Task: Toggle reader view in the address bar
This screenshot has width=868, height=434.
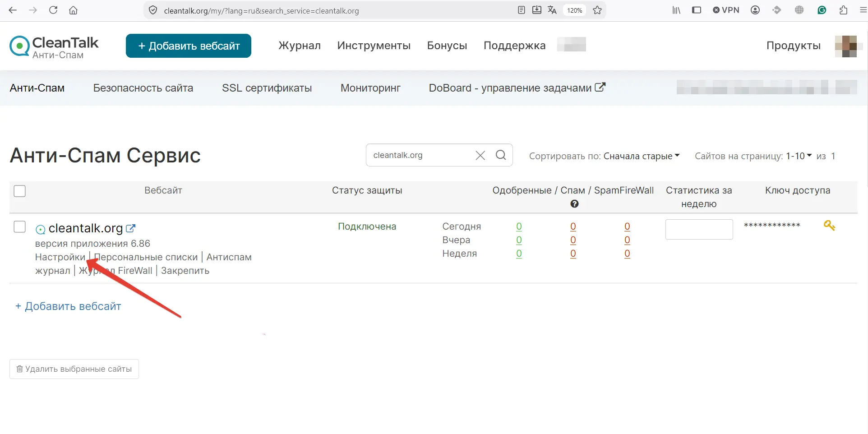Action: tap(522, 10)
